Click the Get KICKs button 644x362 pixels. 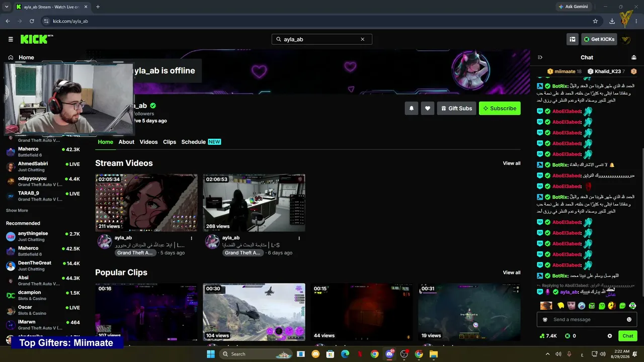tap(599, 39)
